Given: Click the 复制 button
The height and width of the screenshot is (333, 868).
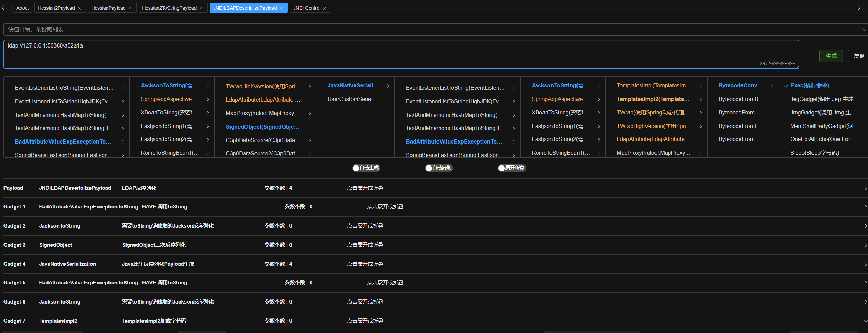Looking at the screenshot, I should [x=859, y=56].
